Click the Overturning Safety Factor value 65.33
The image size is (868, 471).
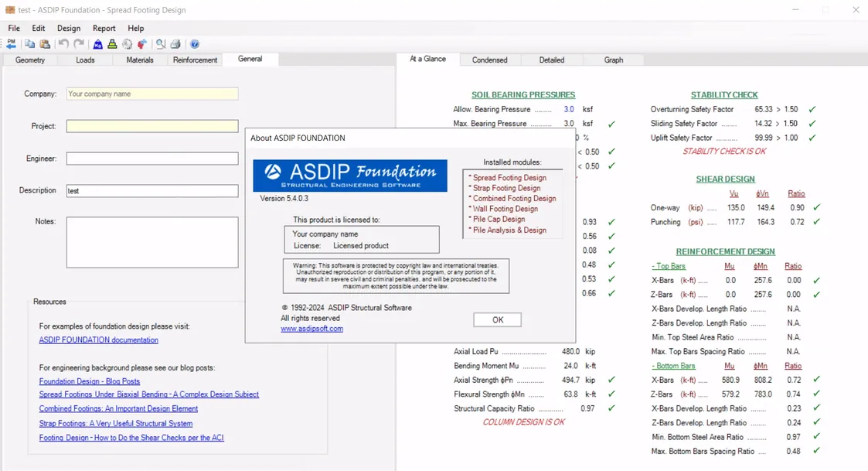click(x=764, y=109)
